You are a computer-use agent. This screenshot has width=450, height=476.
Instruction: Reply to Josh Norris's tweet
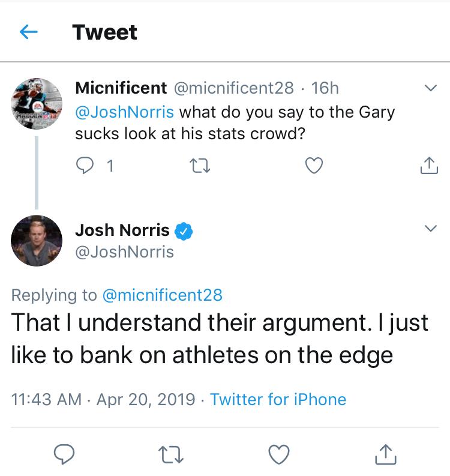[64, 454]
